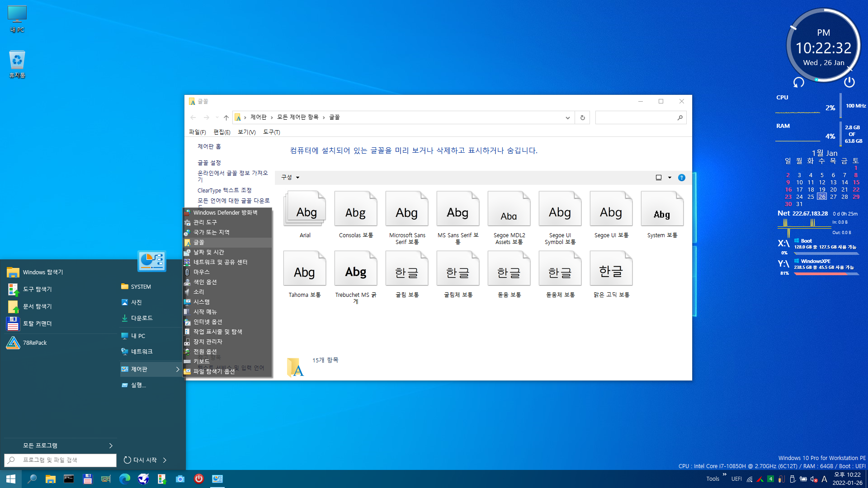Image resolution: width=868 pixels, height=488 pixels.
Task: Select the 맑은 고딕 보통 font icon
Action: click(611, 269)
